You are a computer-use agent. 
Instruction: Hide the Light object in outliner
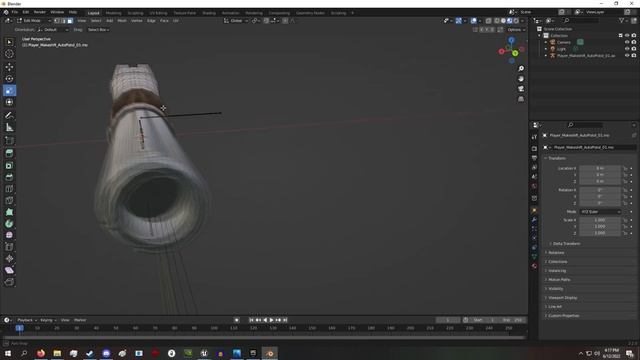(627, 49)
